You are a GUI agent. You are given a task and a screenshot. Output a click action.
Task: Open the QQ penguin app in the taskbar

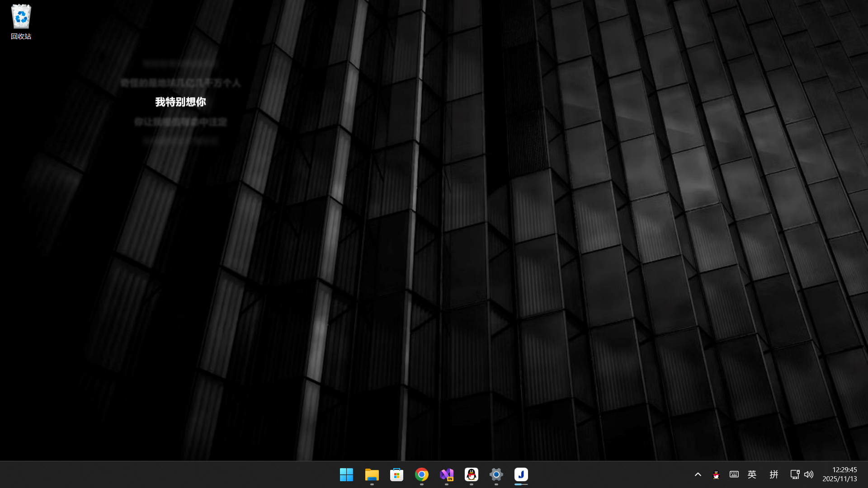click(x=471, y=474)
